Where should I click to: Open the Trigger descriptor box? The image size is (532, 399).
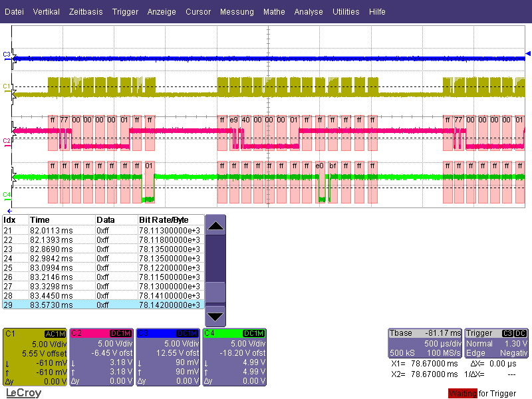pos(496,343)
